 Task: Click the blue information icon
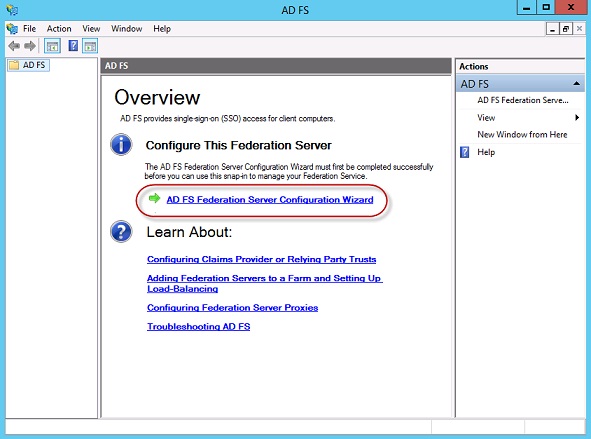point(121,145)
